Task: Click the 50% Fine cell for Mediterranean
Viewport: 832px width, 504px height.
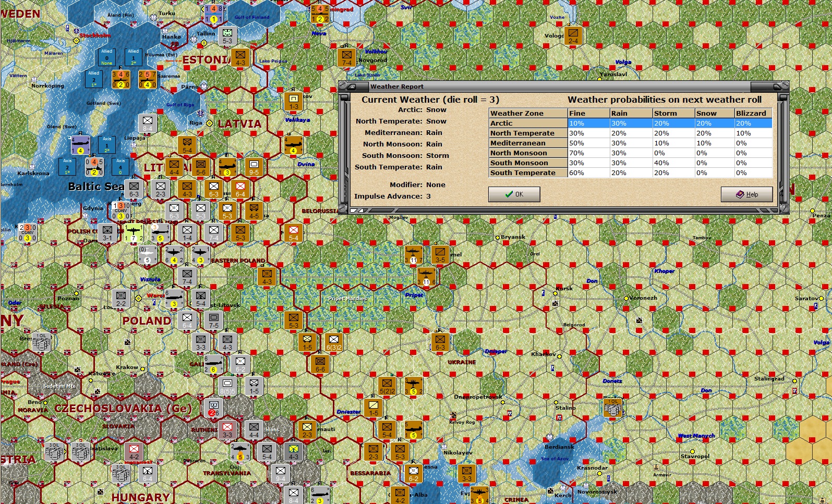Action: [x=589, y=143]
